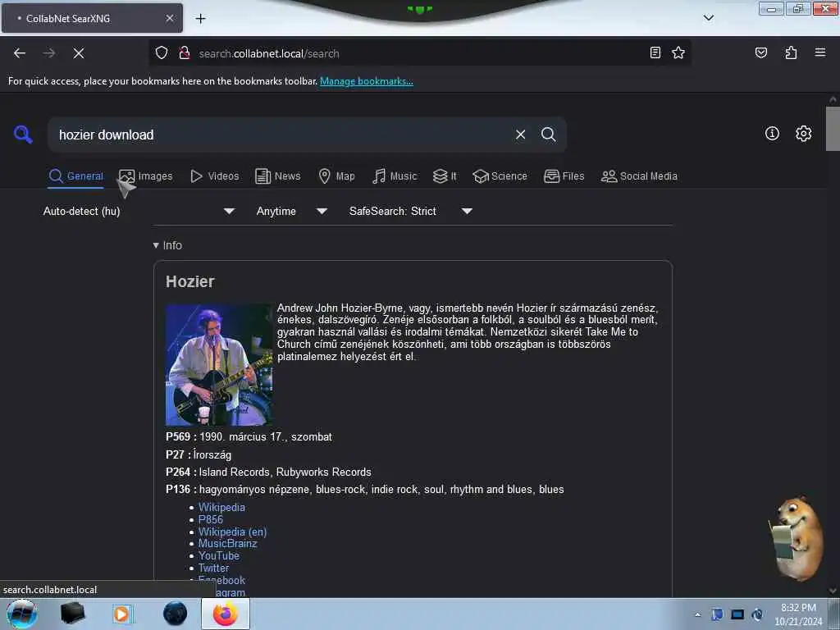Open the Anytime time range dropdown
This screenshot has width=840, height=630.
[x=291, y=211]
